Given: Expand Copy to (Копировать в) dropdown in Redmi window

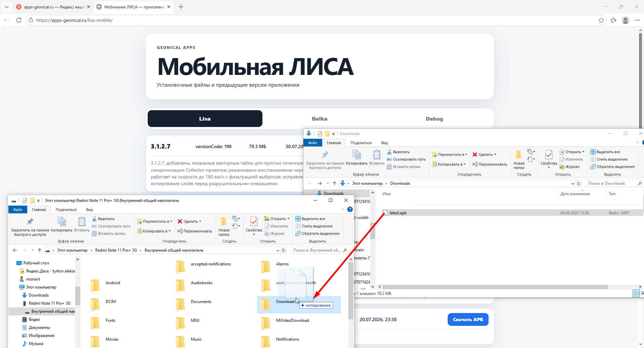Looking at the screenshot, I should [x=169, y=231].
